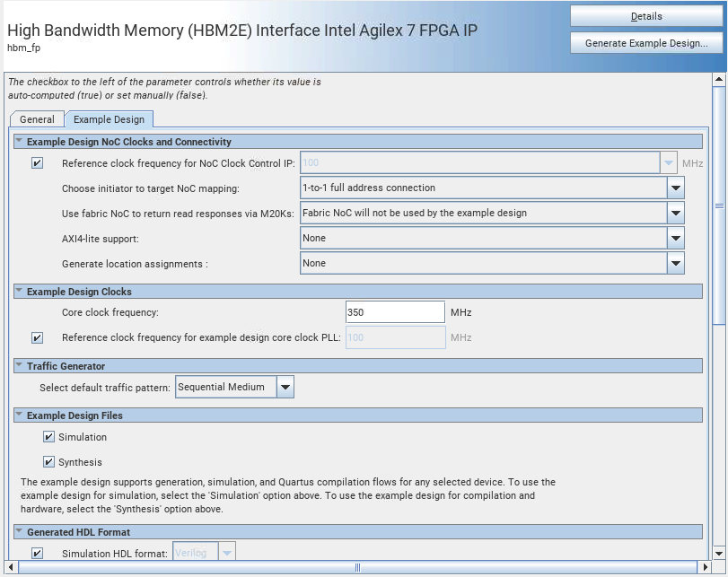Open initiator to target NoC mapping dropdown

[x=675, y=188]
